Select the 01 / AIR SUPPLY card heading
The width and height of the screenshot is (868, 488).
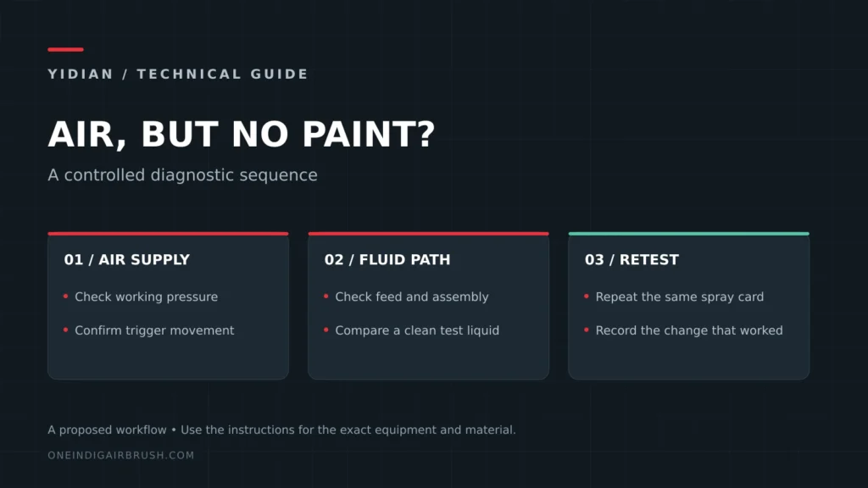coord(127,259)
